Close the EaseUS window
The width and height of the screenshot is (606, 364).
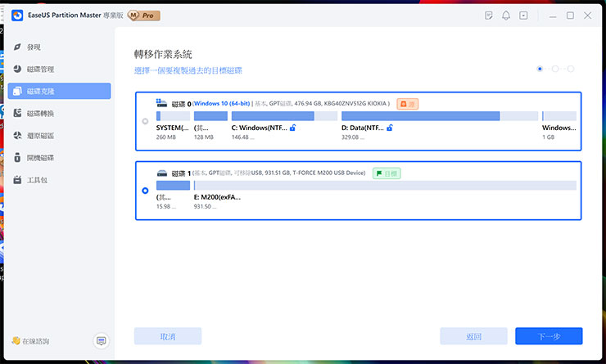coord(587,16)
